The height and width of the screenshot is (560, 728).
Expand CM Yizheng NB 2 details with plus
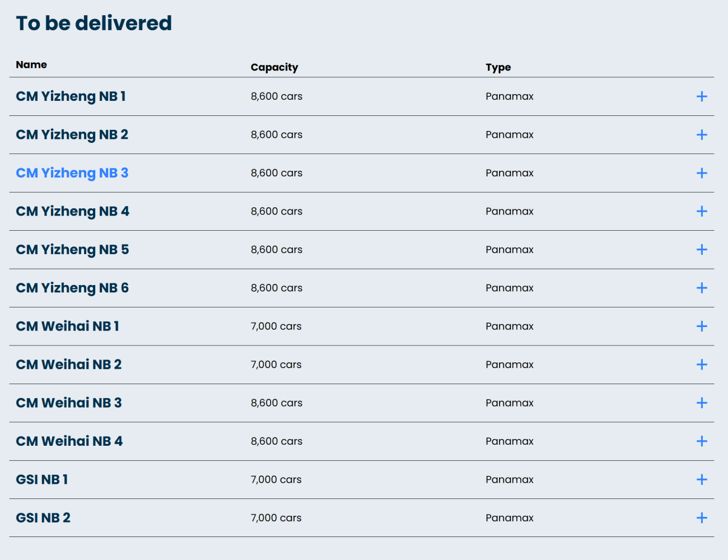pos(702,134)
